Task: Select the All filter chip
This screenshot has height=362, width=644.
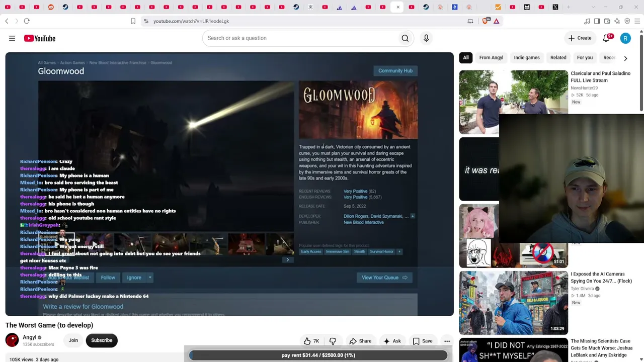Action: (466, 58)
